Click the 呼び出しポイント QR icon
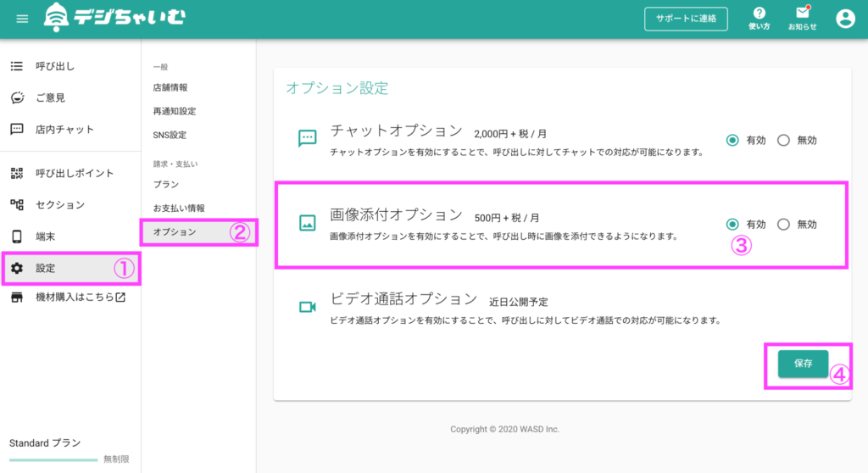Image resolution: width=868 pixels, height=473 pixels. click(17, 174)
